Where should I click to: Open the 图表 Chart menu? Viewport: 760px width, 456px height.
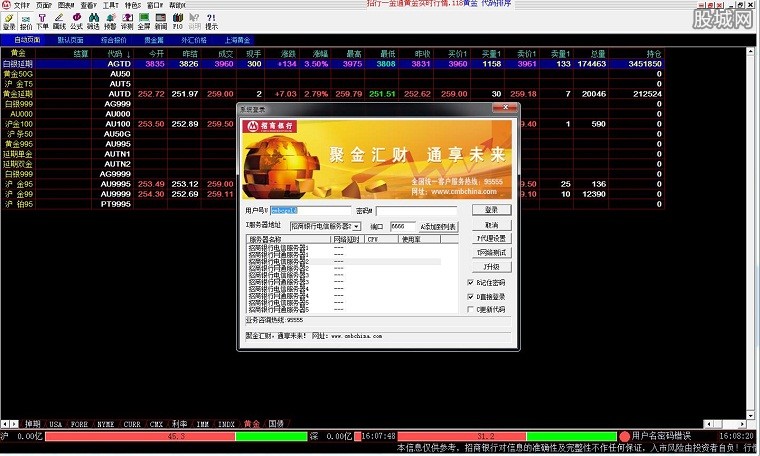tap(66, 5)
